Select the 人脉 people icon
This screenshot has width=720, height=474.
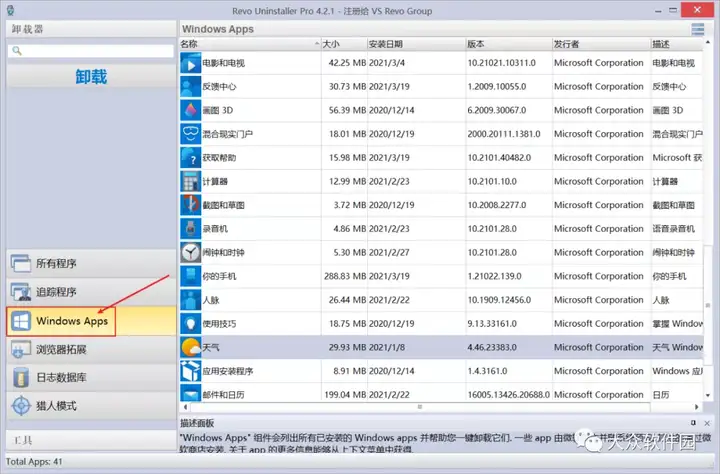pyautogui.click(x=190, y=300)
